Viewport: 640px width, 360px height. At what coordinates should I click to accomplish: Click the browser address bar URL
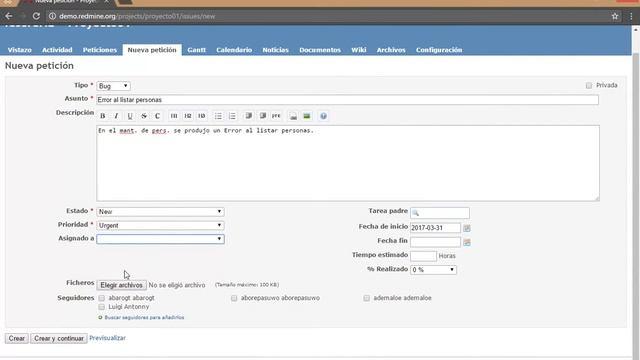137,16
